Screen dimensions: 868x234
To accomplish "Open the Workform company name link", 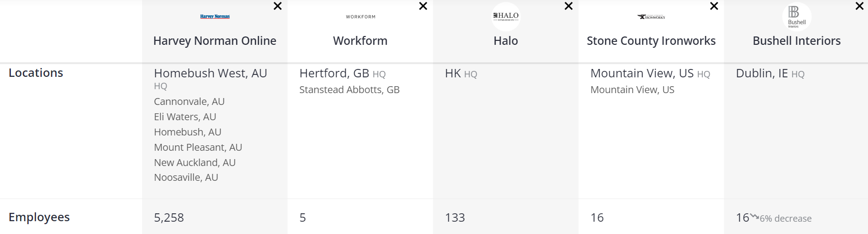I will pyautogui.click(x=361, y=41).
